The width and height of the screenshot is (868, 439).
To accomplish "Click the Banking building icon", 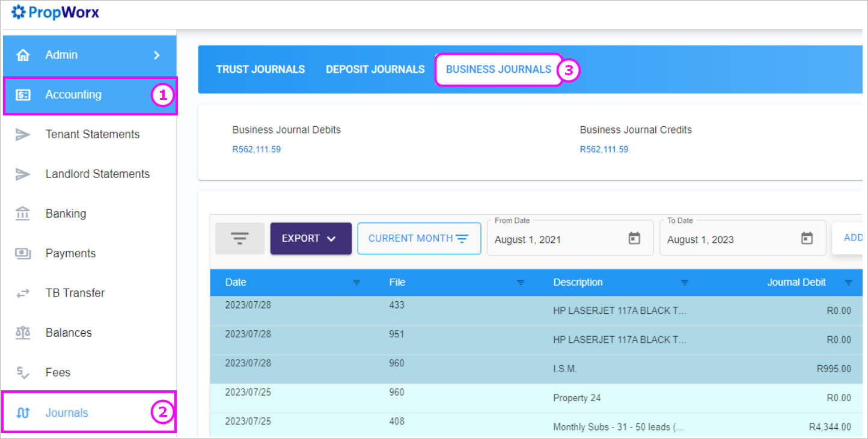I will coord(23,213).
